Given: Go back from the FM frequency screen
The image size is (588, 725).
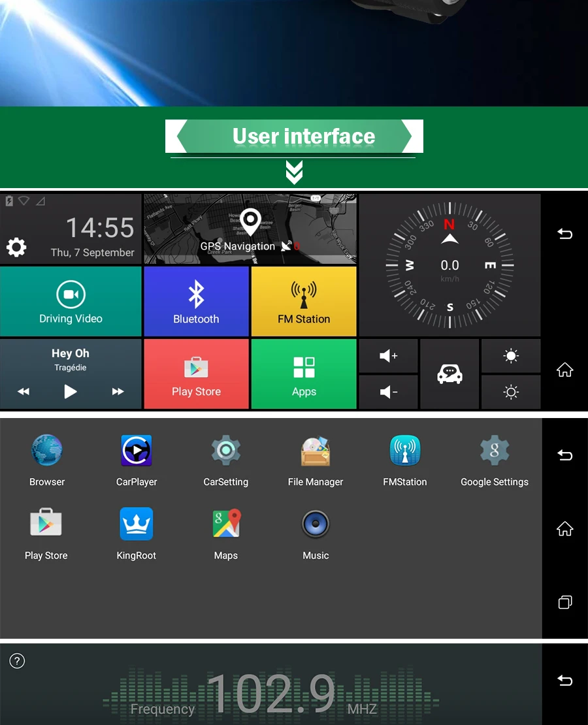Looking at the screenshot, I should point(564,680).
